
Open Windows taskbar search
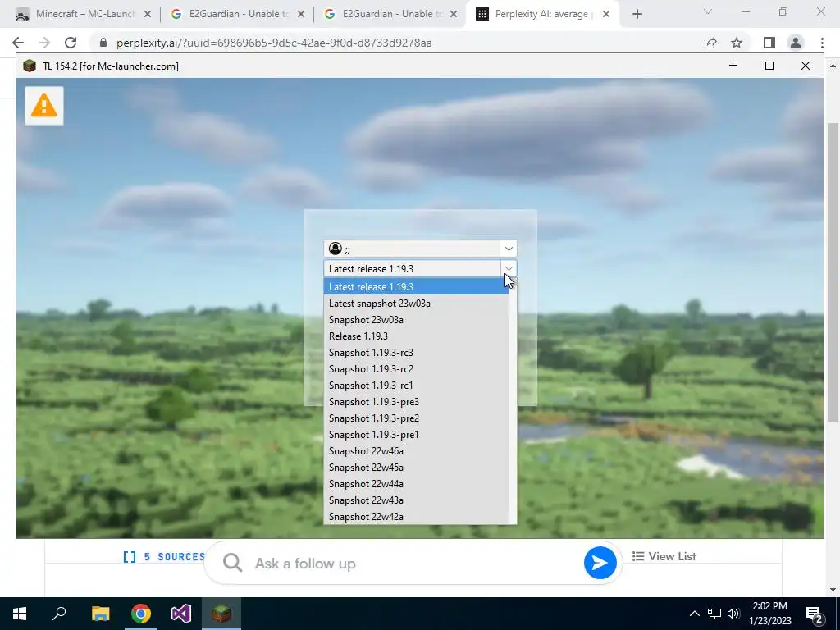[x=59, y=614]
